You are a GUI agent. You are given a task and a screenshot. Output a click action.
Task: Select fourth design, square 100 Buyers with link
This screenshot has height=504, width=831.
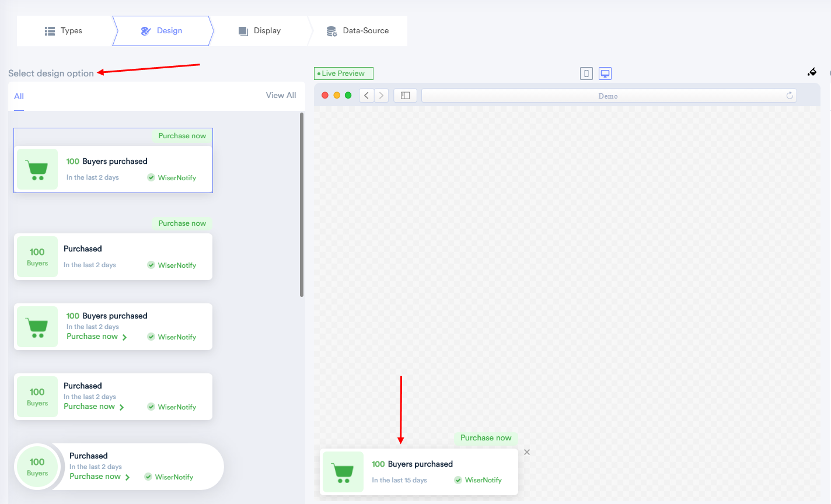pyautogui.click(x=113, y=397)
